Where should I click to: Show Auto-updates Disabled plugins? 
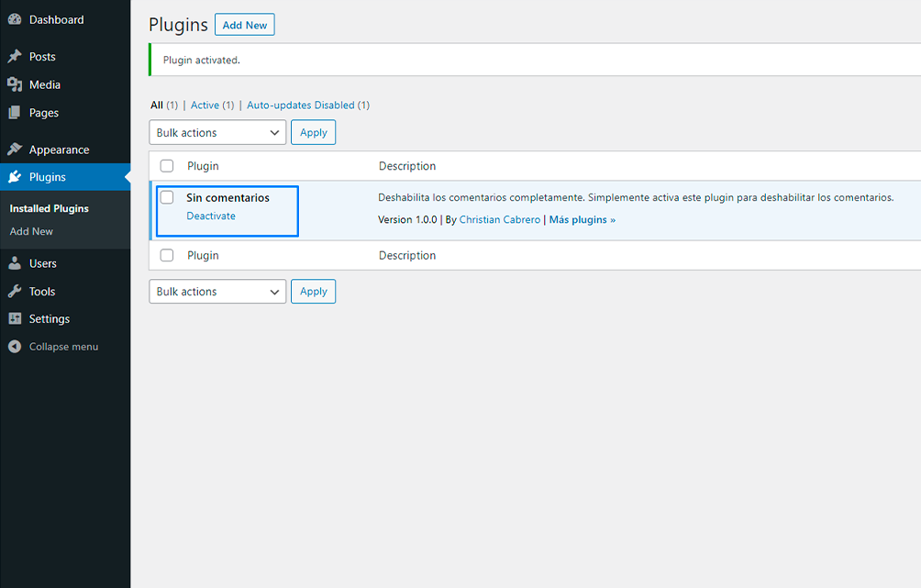click(301, 105)
